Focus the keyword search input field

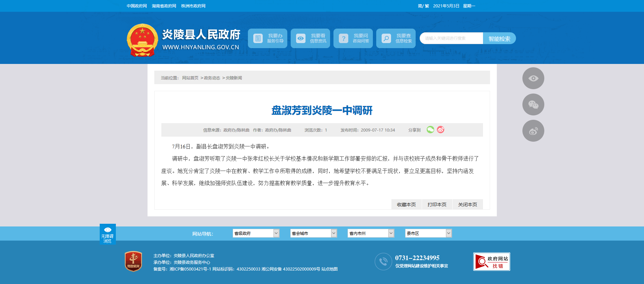(x=451, y=38)
